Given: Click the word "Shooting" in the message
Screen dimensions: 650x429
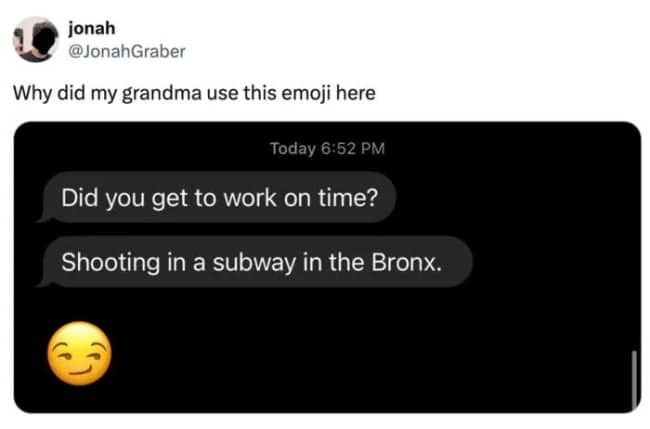Looking at the screenshot, I should click(x=100, y=263).
